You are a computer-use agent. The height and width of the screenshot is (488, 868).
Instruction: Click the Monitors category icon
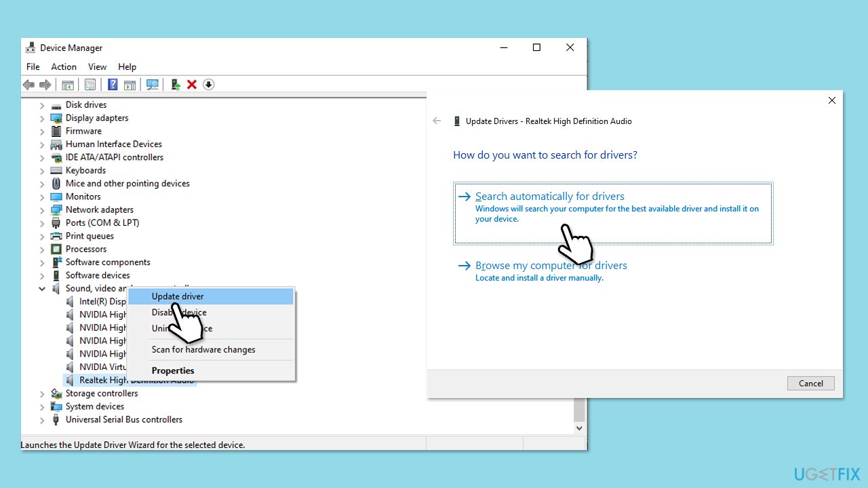pyautogui.click(x=56, y=197)
